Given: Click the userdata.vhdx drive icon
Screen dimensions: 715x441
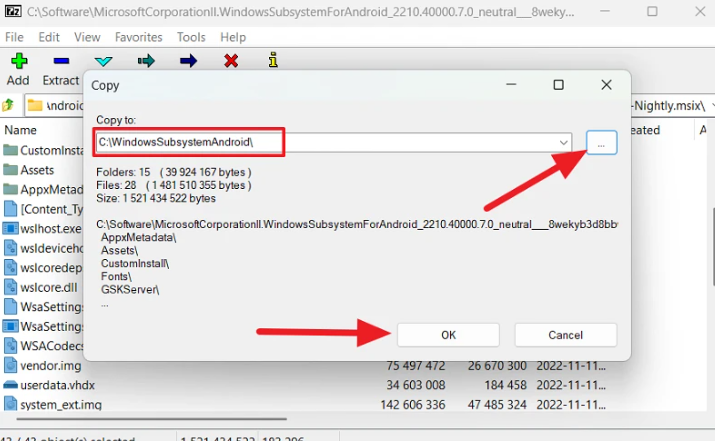Looking at the screenshot, I should click(x=10, y=385).
